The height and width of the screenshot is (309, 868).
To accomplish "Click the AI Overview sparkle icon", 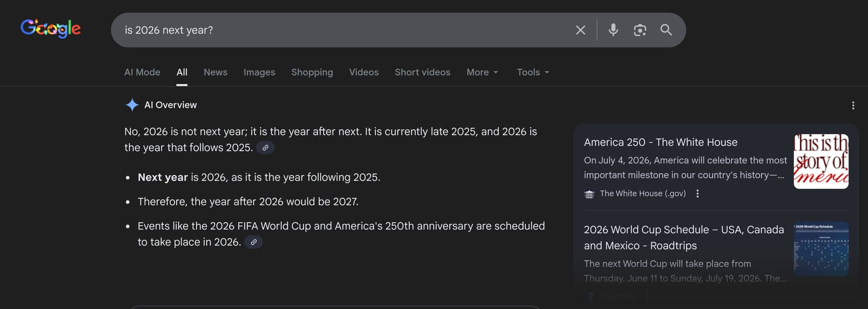I will (x=132, y=105).
